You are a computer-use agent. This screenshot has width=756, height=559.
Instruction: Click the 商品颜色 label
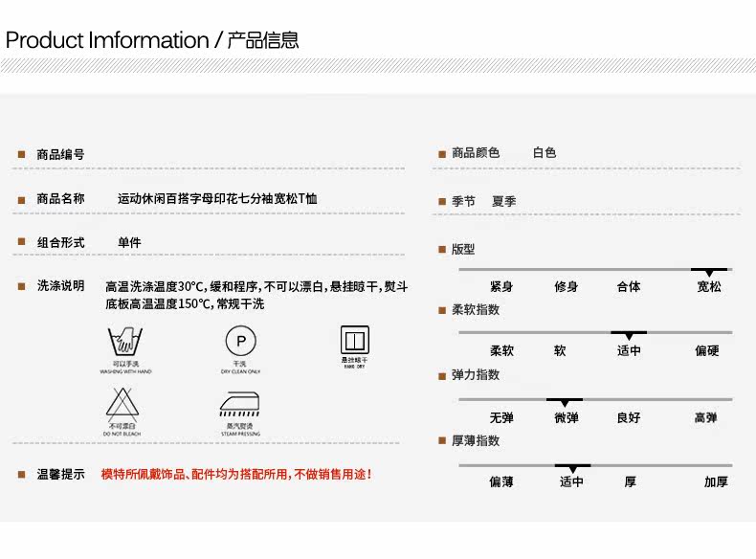(x=476, y=153)
